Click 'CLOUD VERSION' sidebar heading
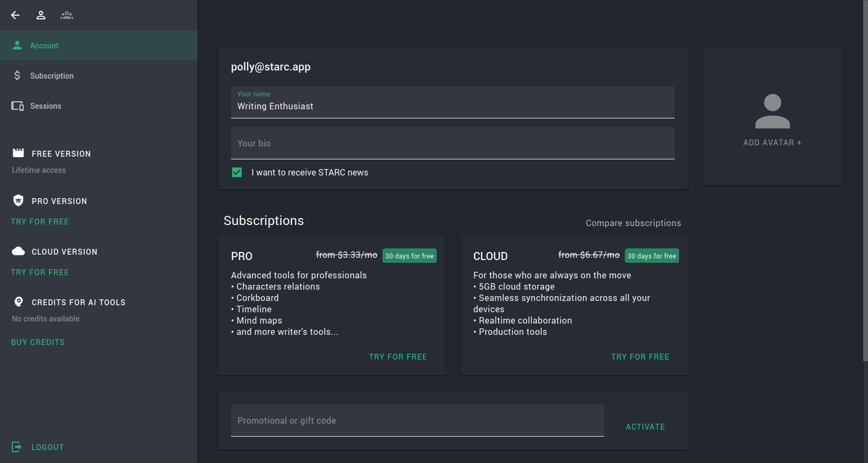The image size is (868, 463). (x=65, y=252)
